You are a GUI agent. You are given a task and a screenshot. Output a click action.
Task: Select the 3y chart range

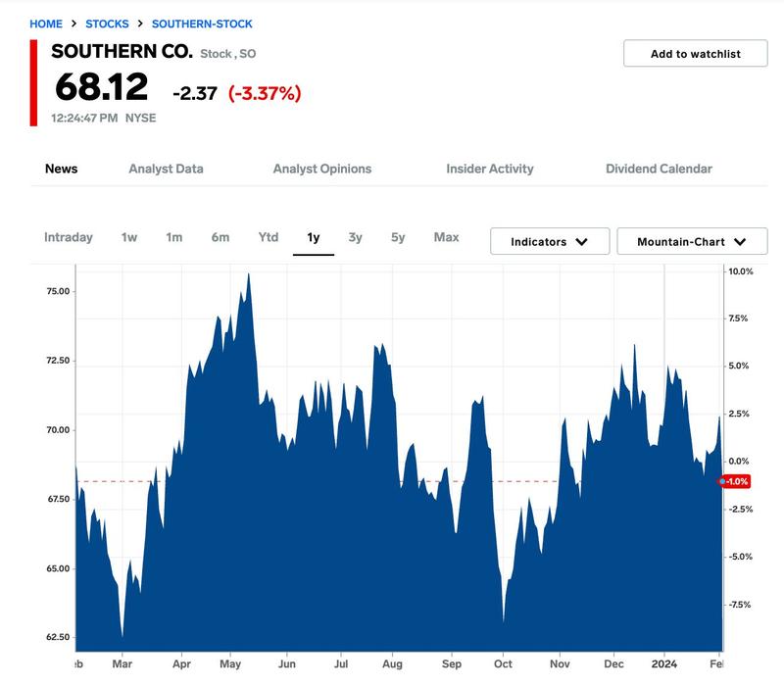tap(356, 237)
